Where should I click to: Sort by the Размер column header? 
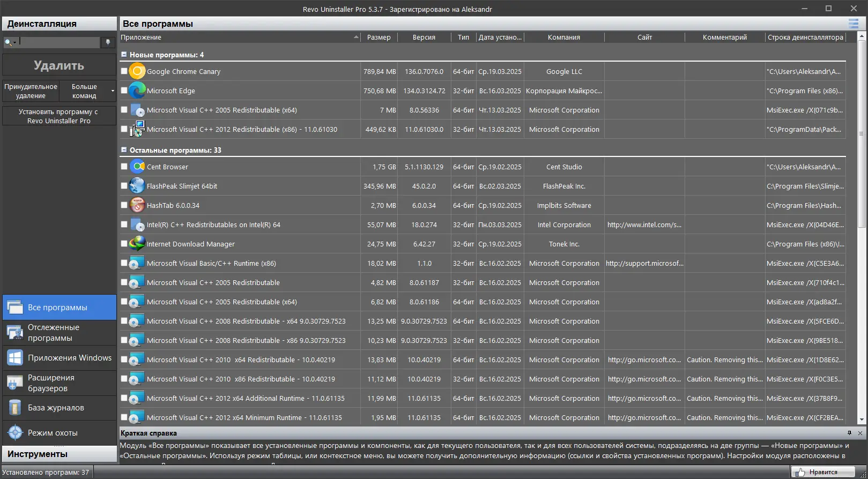coord(379,38)
